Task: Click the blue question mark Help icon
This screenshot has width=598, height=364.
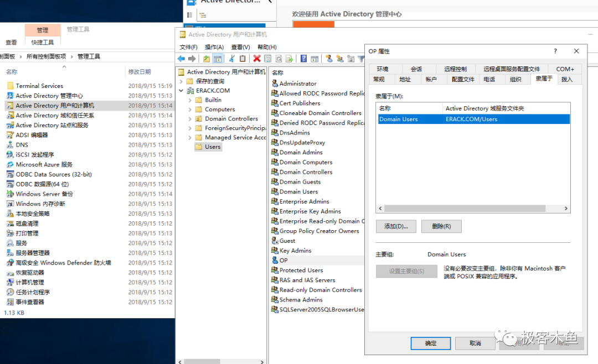Action: [x=303, y=59]
